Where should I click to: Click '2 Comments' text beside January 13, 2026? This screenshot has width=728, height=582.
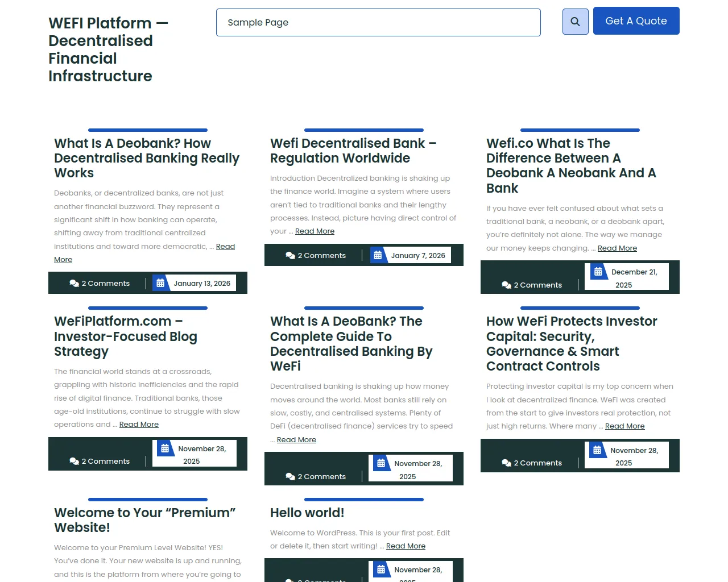pyautogui.click(x=106, y=283)
